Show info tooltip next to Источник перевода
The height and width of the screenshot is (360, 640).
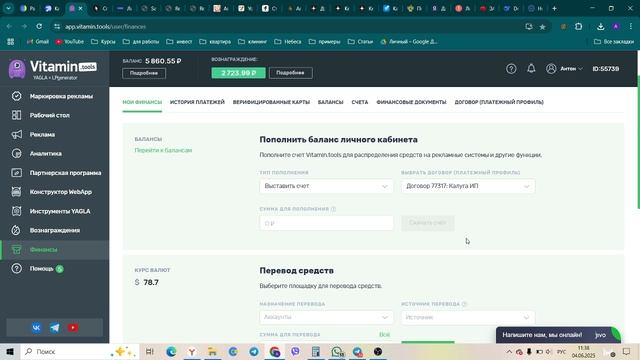pos(464,304)
